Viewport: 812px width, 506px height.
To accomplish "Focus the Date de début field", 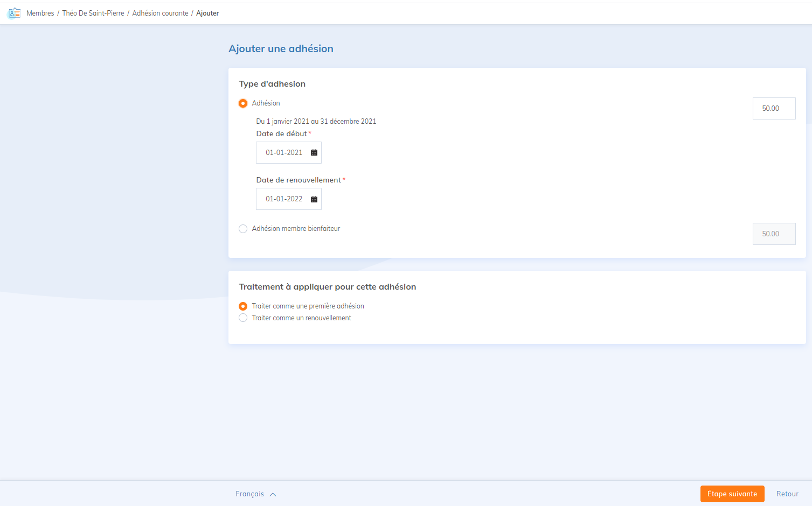I will 284,153.
